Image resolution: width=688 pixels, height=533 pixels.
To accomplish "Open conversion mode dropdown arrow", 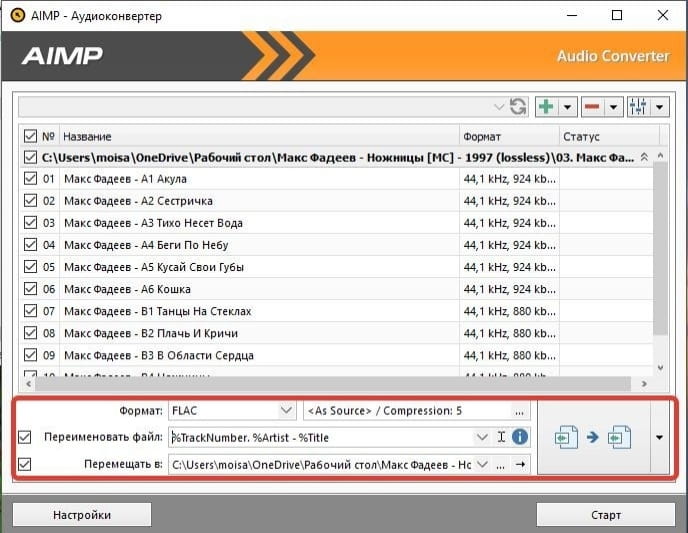I will click(x=659, y=437).
